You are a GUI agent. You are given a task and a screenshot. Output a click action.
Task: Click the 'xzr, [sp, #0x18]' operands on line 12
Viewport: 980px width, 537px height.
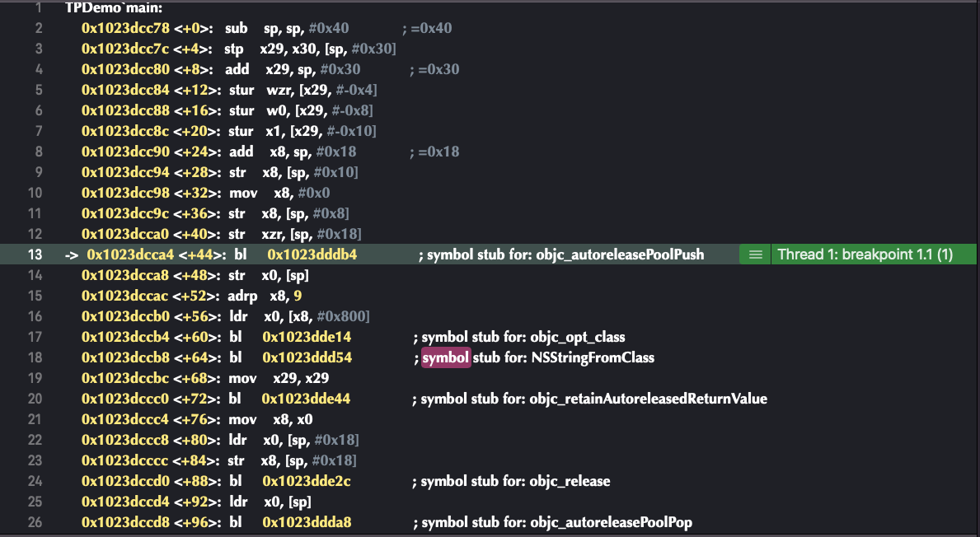pyautogui.click(x=312, y=234)
